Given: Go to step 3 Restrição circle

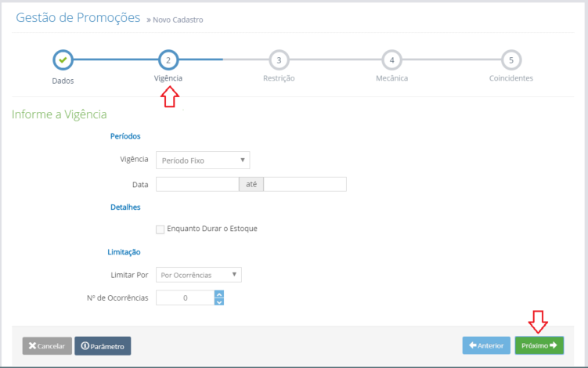Looking at the screenshot, I should tap(279, 60).
